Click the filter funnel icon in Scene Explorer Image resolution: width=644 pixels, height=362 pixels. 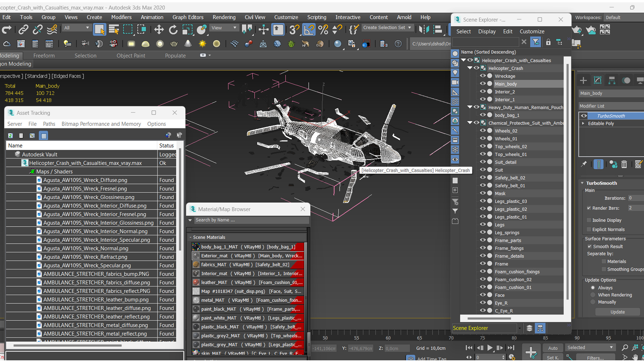(536, 42)
